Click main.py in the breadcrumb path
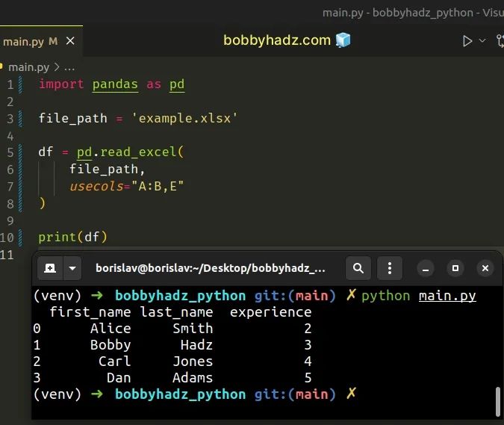The height and width of the screenshot is (425, 504). tap(28, 67)
